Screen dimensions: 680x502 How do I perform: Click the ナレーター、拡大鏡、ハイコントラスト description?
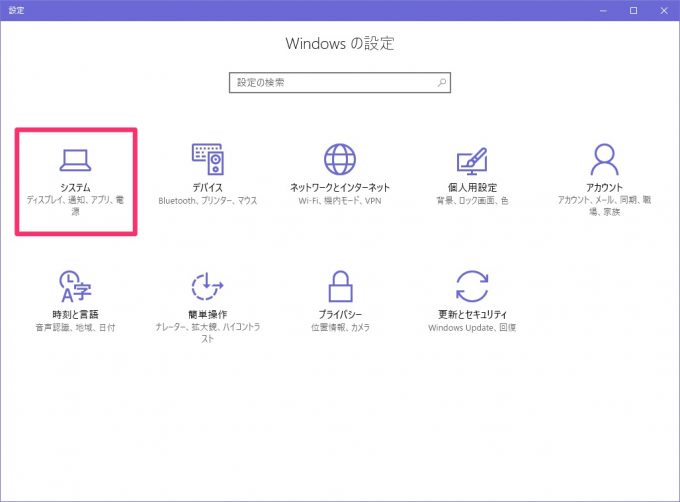(208, 332)
